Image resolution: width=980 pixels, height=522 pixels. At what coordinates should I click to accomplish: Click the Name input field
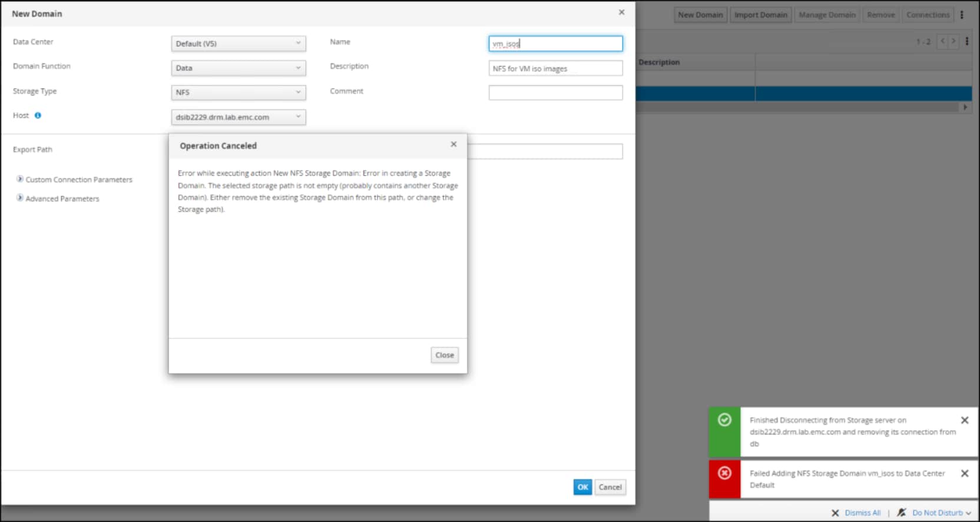coord(555,44)
